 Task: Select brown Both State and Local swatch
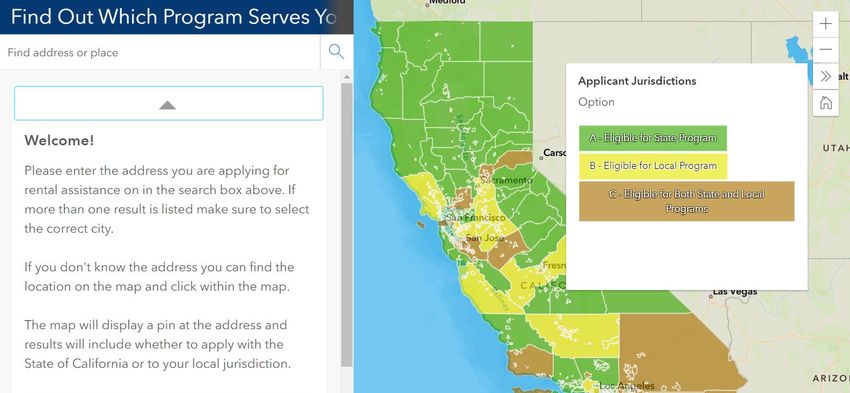point(686,201)
